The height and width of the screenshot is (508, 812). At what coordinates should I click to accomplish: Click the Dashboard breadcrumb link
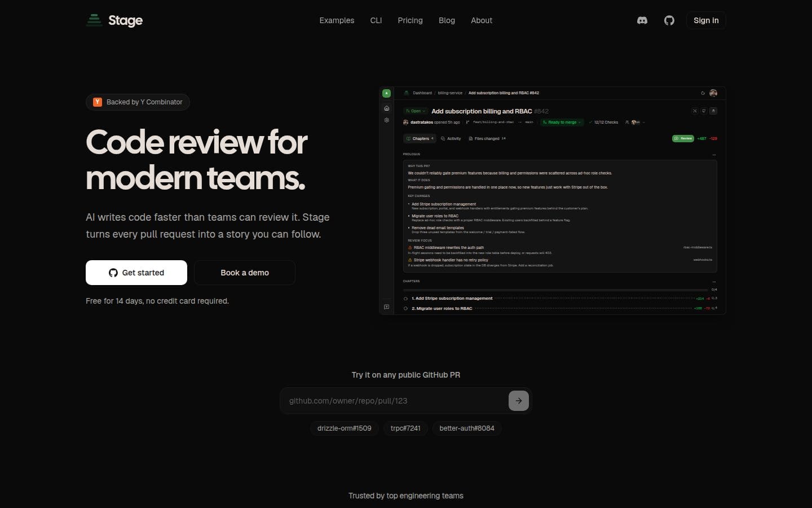[x=422, y=93]
